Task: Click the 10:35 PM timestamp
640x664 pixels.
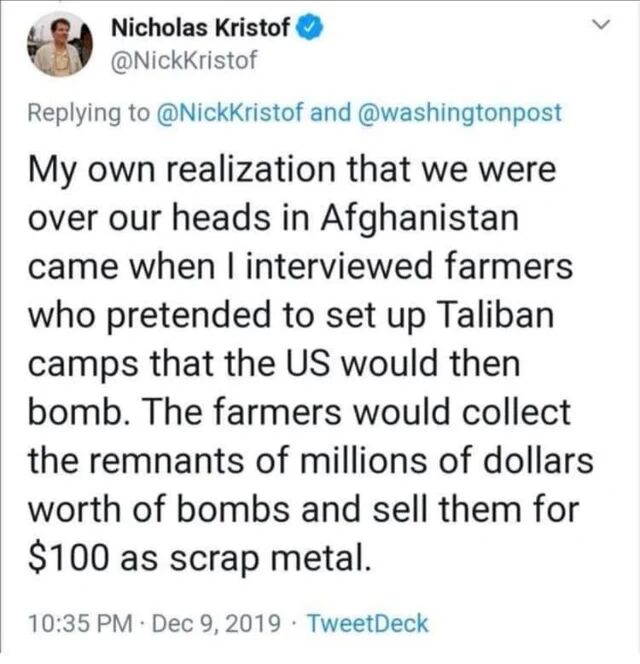Action: pos(80,624)
